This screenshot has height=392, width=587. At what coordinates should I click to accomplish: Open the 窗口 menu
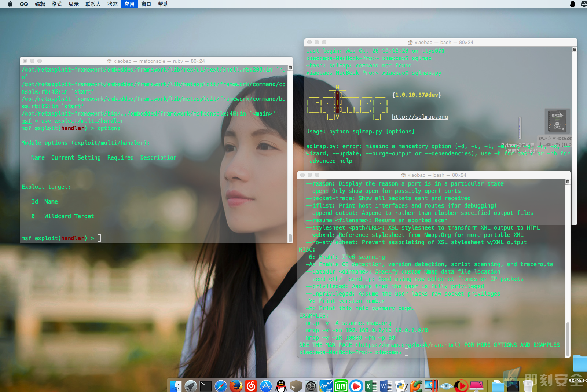146,4
